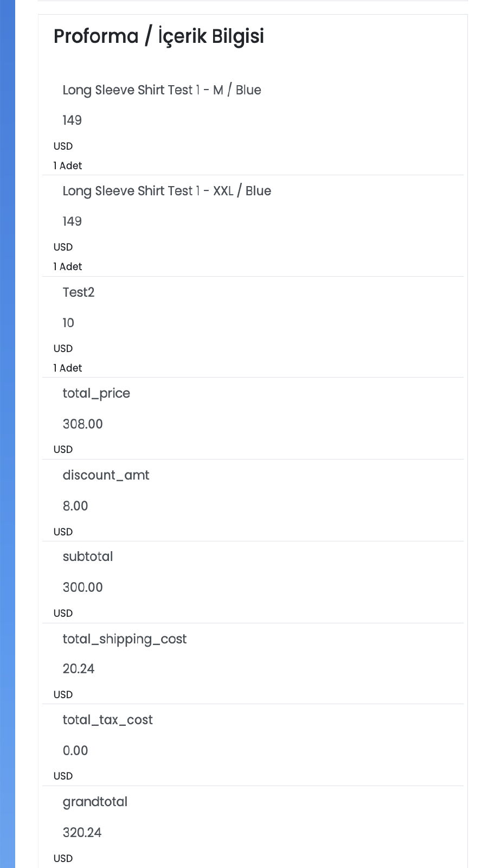Click the 20.24 shipping cost value
The height and width of the screenshot is (868, 488).
coord(79,669)
